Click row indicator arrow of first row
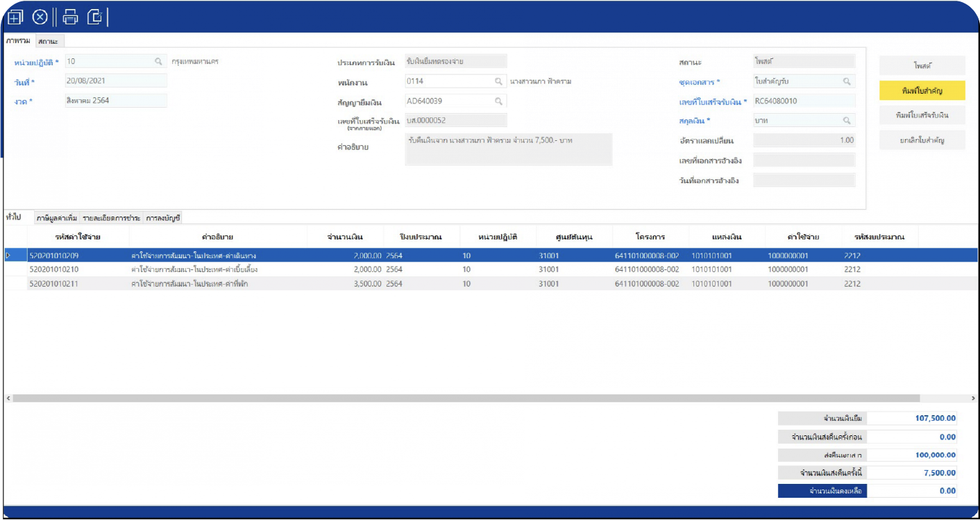The image size is (980, 520). coord(9,255)
